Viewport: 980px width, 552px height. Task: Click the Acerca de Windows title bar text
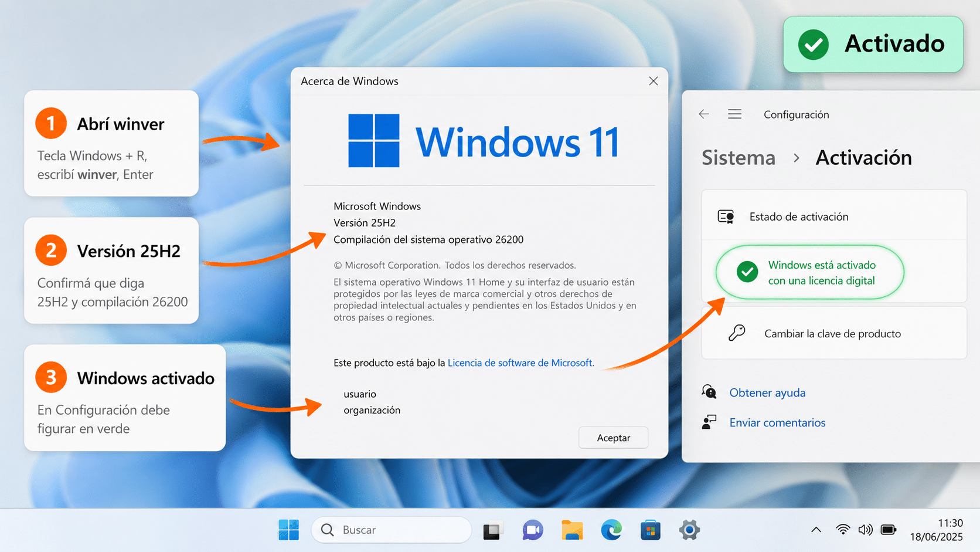(x=349, y=81)
